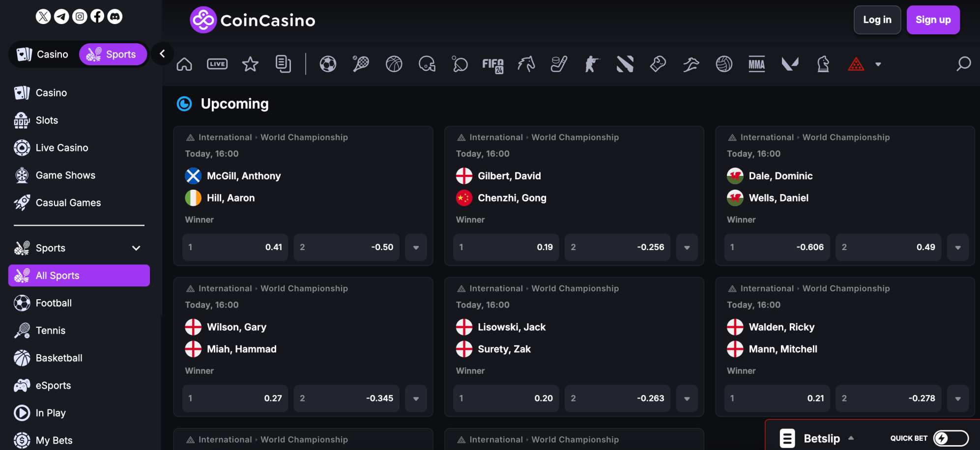This screenshot has width=980, height=450.
Task: Click the Sign up button
Action: pyautogui.click(x=933, y=20)
